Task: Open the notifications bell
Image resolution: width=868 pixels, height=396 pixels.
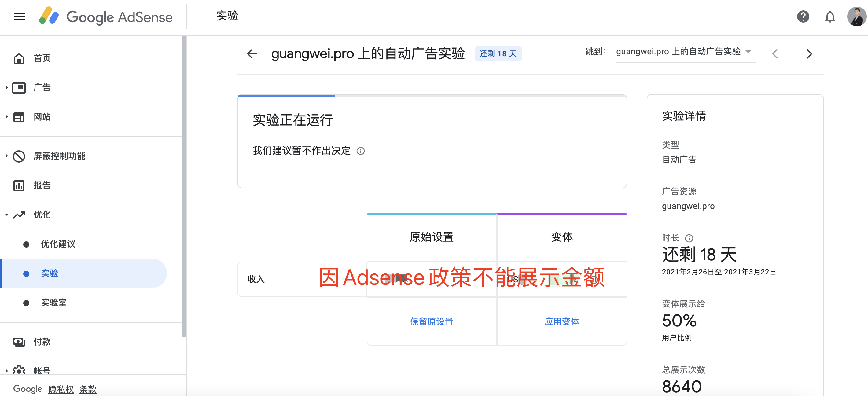Action: [830, 16]
